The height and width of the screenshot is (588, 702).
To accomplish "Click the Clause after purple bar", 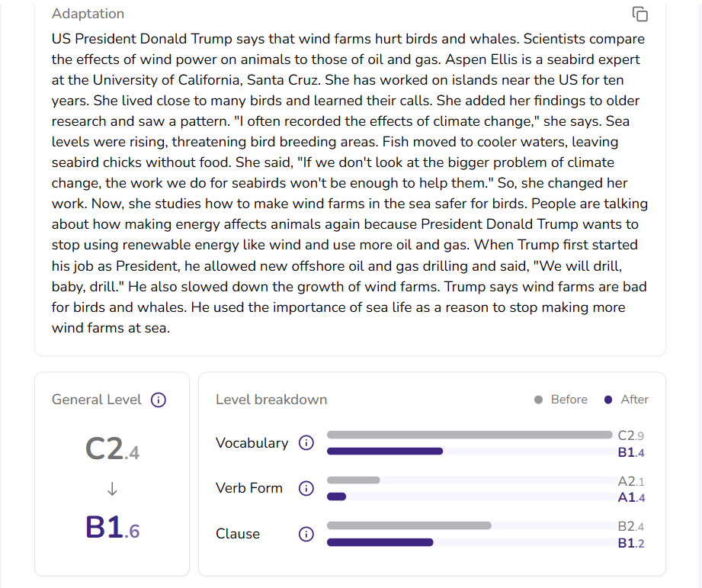I will tap(380, 542).
